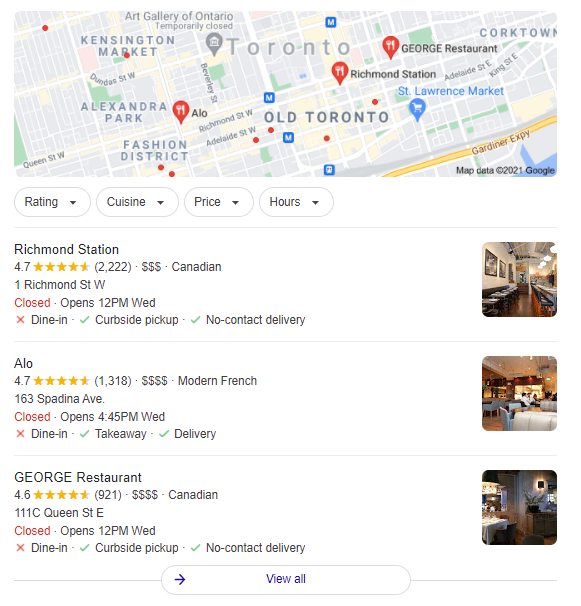The width and height of the screenshot is (581, 606).
Task: Open the Cuisine filter dropdown
Action: pyautogui.click(x=137, y=202)
